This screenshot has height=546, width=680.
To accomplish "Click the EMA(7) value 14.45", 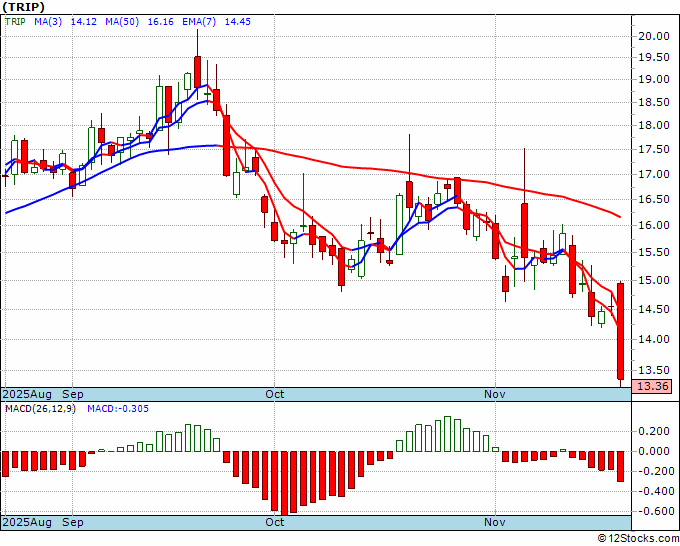I will coord(238,21).
